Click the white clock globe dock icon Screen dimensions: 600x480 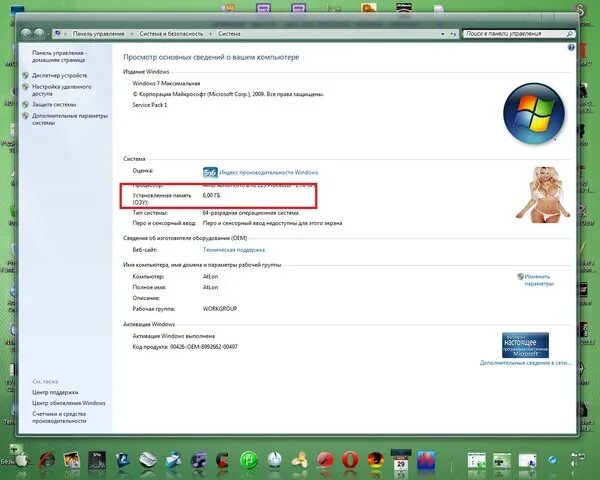[x=274, y=460]
